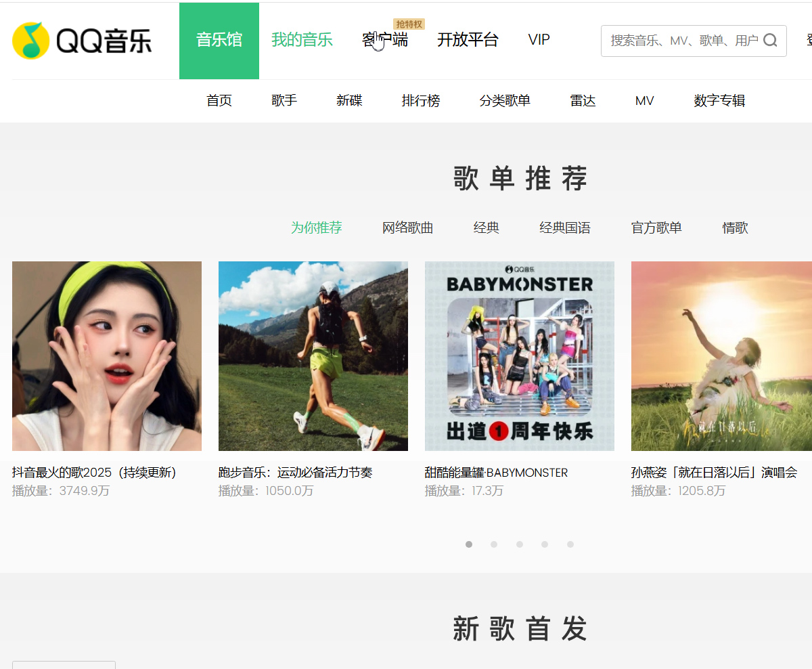Open the 音乐馆 tab
812x669 pixels.
pos(219,41)
